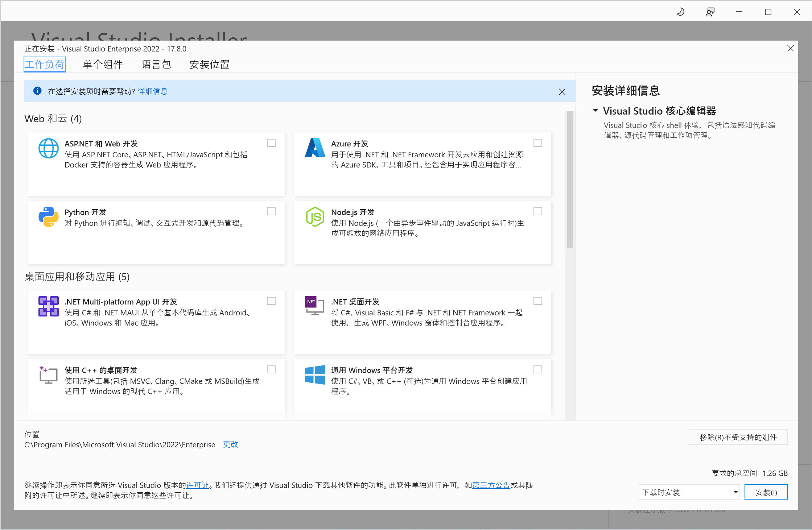Switch to the 工作负荷 tab

45,65
